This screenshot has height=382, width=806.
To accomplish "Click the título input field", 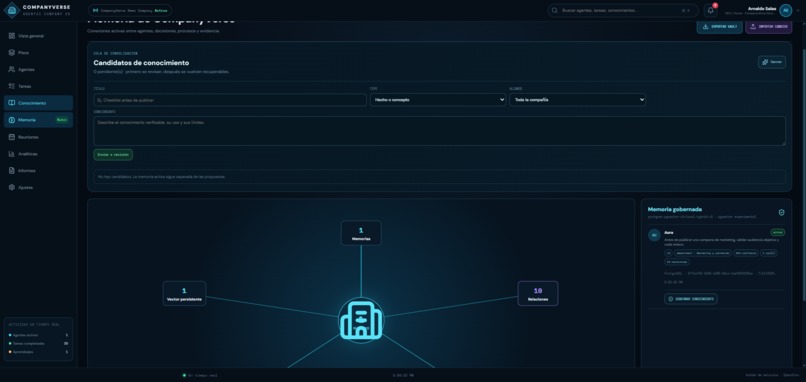I will click(230, 100).
